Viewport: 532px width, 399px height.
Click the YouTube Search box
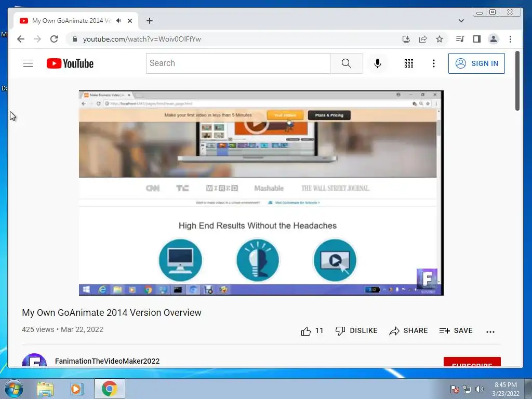coord(238,63)
